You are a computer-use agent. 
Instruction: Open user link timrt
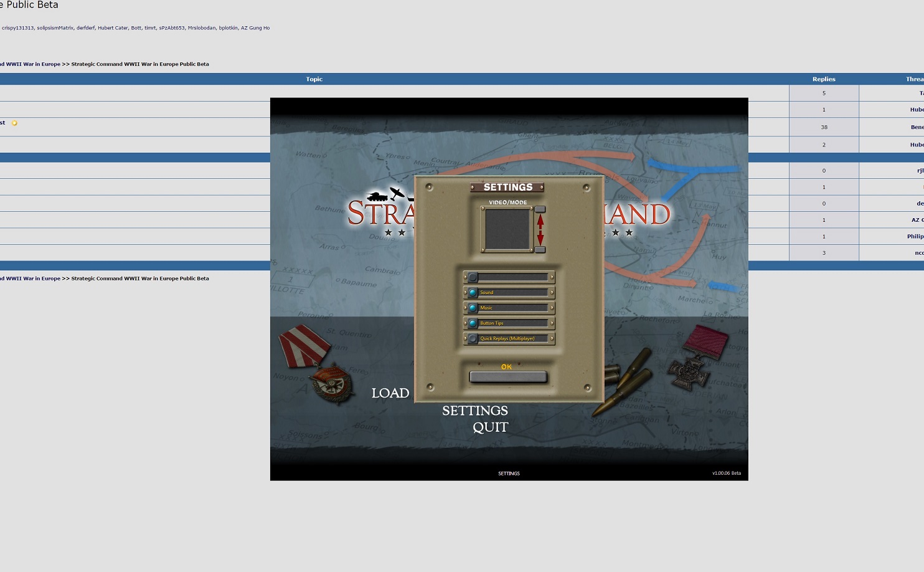coord(150,28)
